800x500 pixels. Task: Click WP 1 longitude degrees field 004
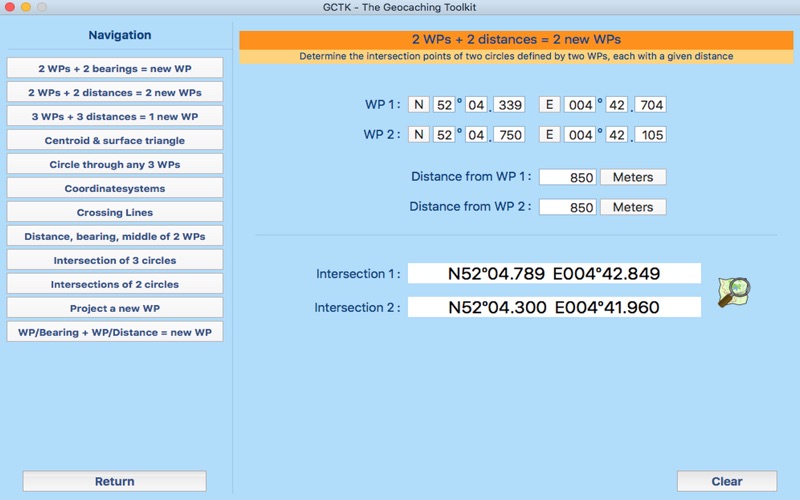[580, 105]
